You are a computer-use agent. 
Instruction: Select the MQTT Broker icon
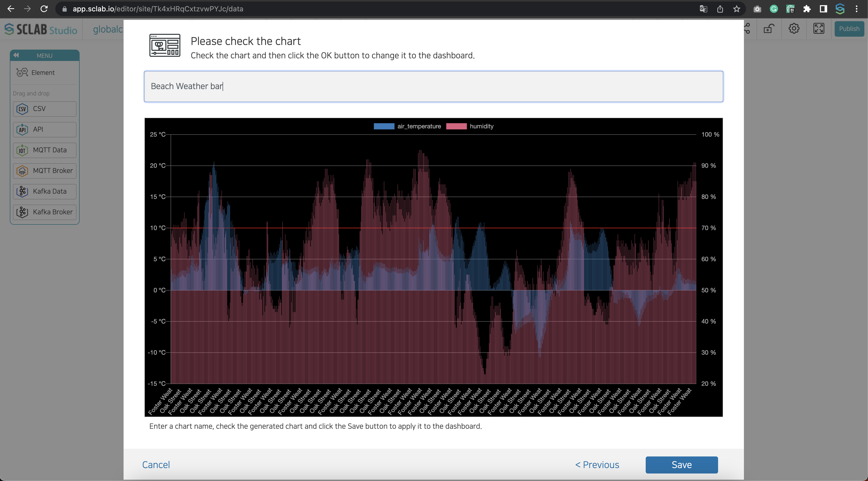22,170
